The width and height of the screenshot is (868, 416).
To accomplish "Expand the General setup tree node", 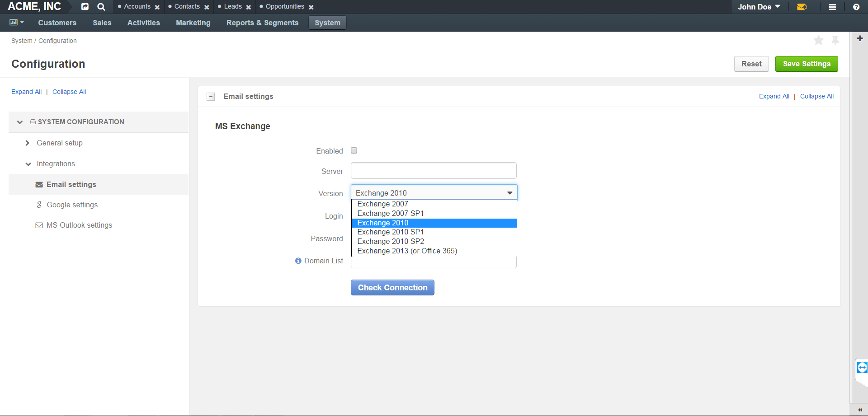I will point(28,143).
